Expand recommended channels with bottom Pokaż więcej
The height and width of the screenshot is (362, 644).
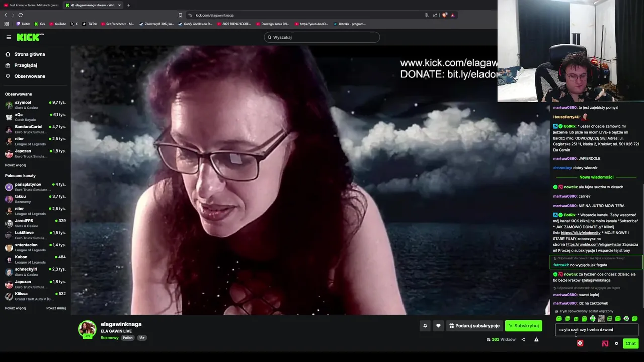tap(16, 308)
